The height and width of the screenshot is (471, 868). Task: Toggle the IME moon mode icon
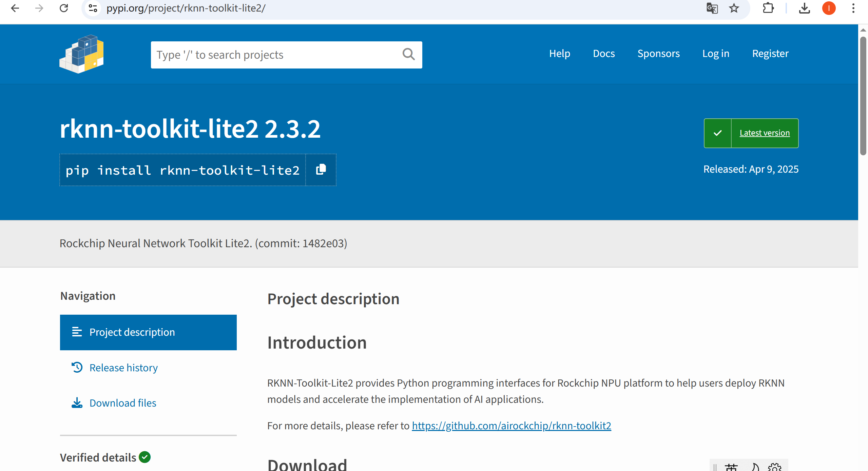tap(755, 467)
